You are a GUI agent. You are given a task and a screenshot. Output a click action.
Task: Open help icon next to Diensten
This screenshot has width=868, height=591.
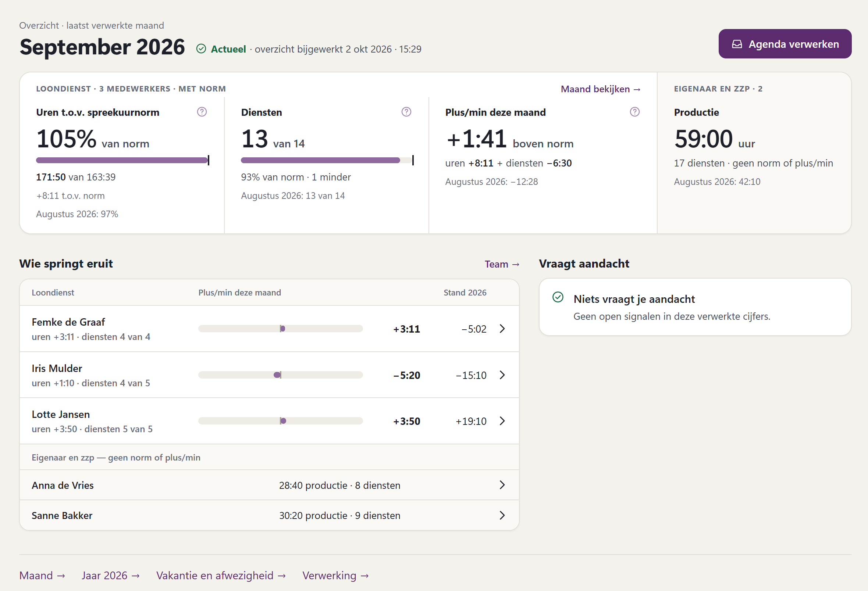[x=406, y=112]
